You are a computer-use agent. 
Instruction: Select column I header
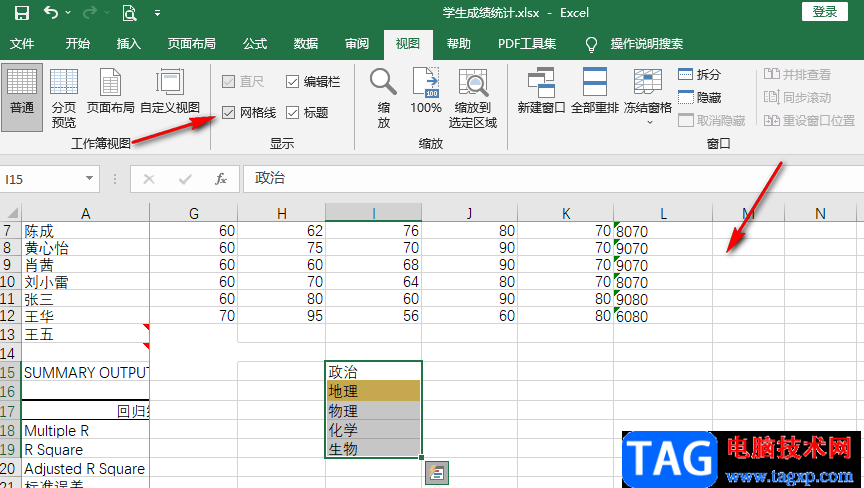[374, 213]
